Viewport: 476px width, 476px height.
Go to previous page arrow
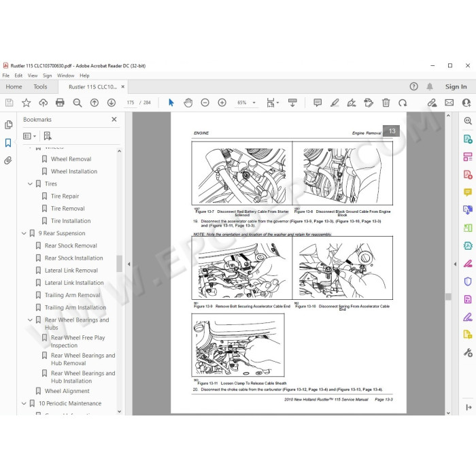95,103
